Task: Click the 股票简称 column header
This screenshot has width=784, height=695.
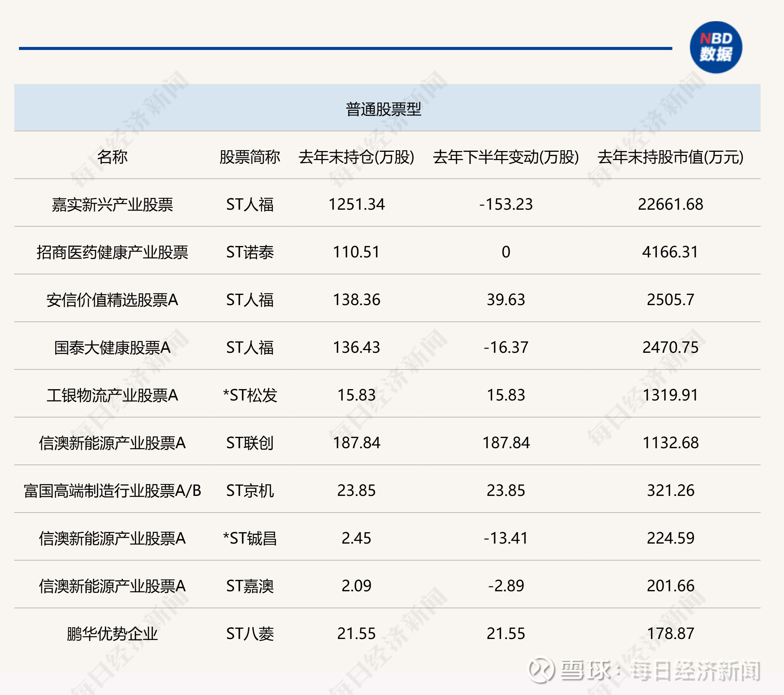Action: 250,157
